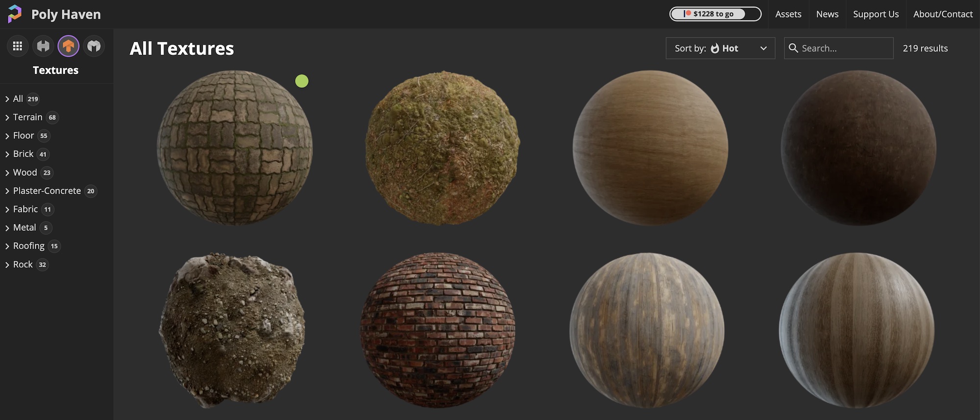Viewport: 980px width, 420px height.
Task: Switch to the HDRIs asset type icon
Action: coord(43,46)
